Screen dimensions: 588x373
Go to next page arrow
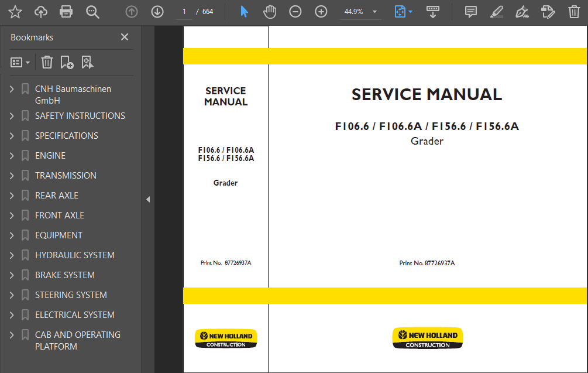[x=157, y=12]
